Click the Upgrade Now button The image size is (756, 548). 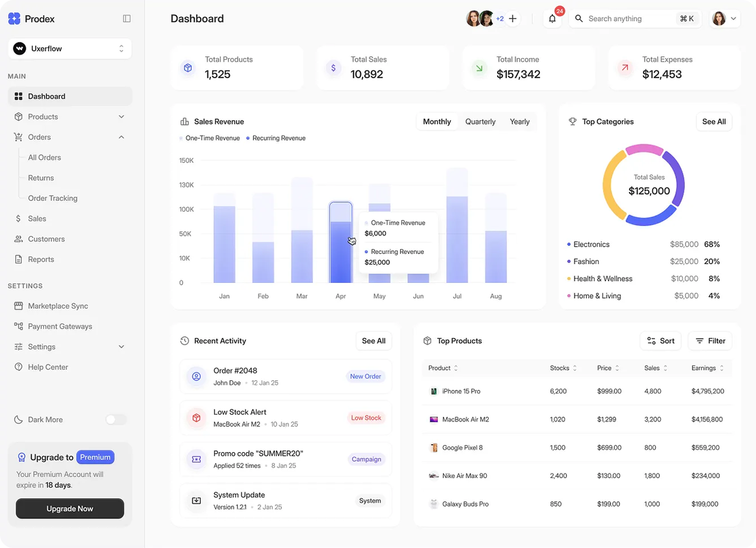(70, 508)
